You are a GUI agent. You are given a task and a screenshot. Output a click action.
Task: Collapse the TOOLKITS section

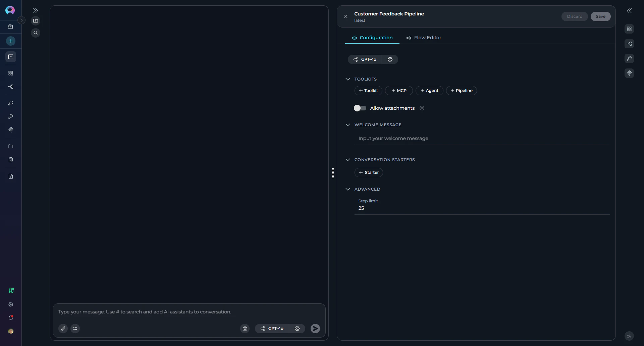pos(348,79)
